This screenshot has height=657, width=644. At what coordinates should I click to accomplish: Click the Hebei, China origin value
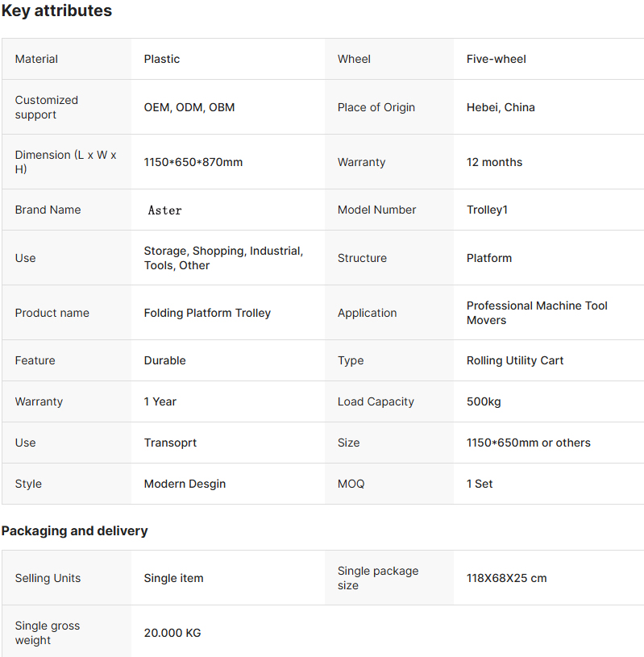pyautogui.click(x=501, y=107)
